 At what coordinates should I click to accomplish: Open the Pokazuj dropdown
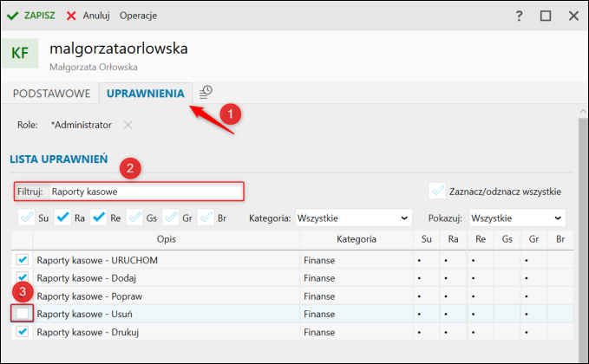(517, 218)
